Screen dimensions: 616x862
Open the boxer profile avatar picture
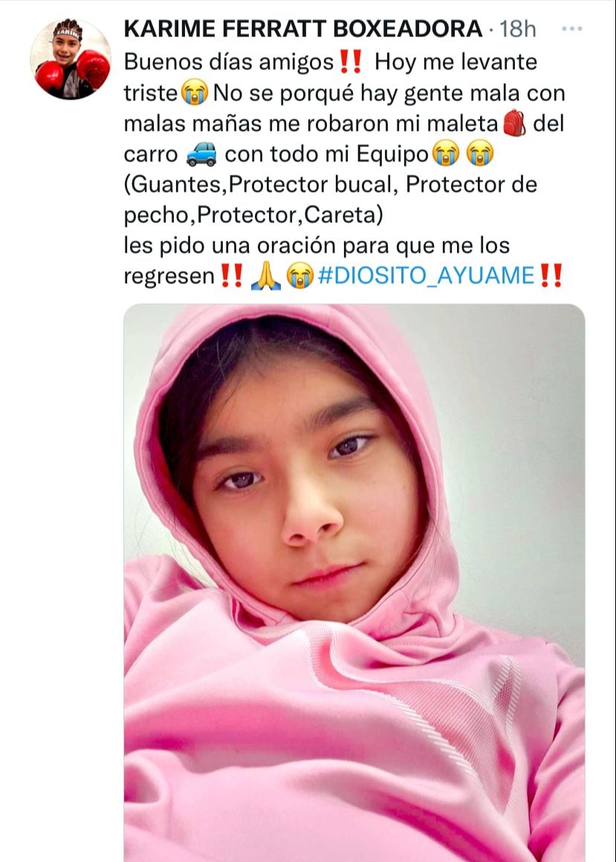point(71,59)
